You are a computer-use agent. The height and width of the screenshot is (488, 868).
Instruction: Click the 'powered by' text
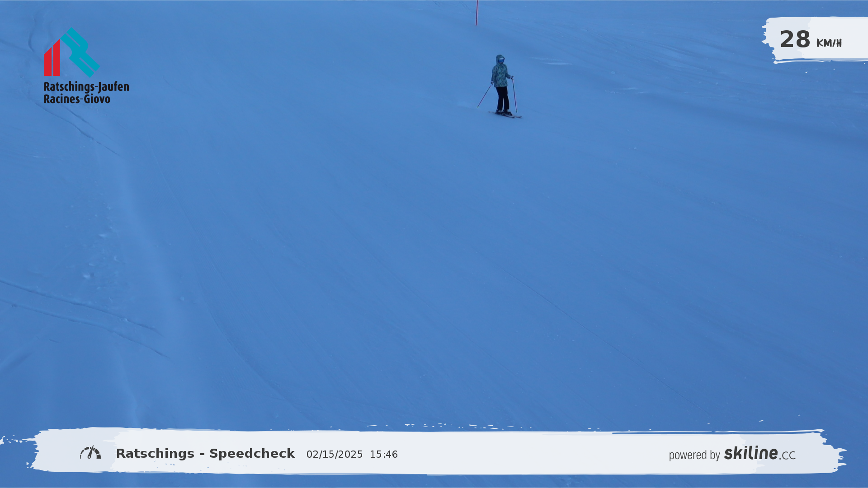(x=694, y=455)
